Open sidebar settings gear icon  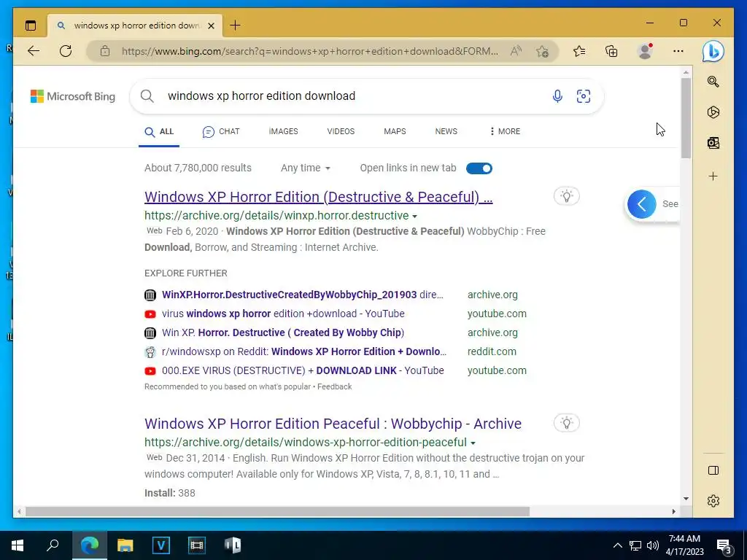[713, 501]
